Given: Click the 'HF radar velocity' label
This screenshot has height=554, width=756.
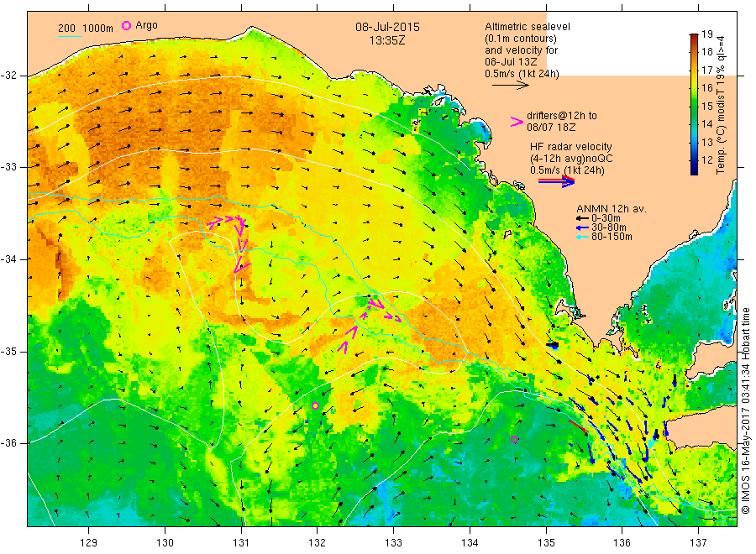Looking at the screenshot, I should pyautogui.click(x=571, y=146).
